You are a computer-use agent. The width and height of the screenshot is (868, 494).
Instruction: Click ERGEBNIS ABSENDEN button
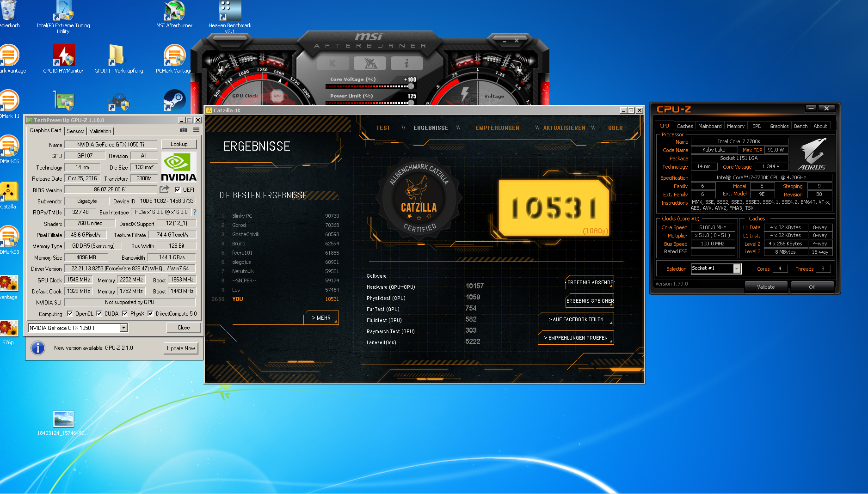tap(590, 282)
